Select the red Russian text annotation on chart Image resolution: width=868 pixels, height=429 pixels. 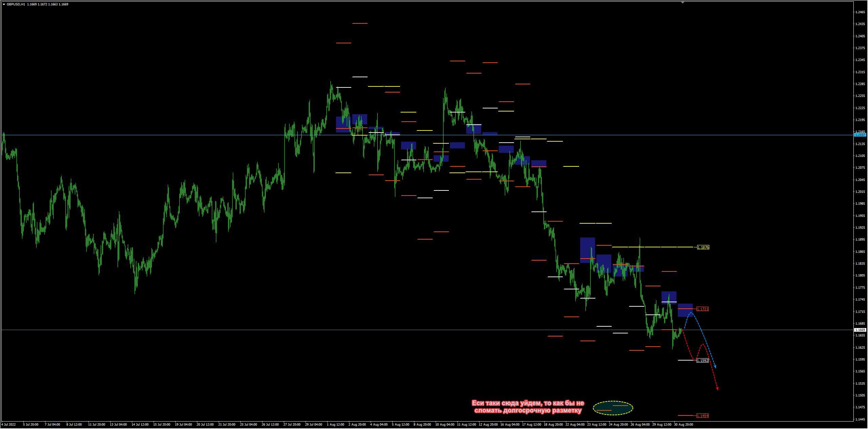(x=528, y=407)
